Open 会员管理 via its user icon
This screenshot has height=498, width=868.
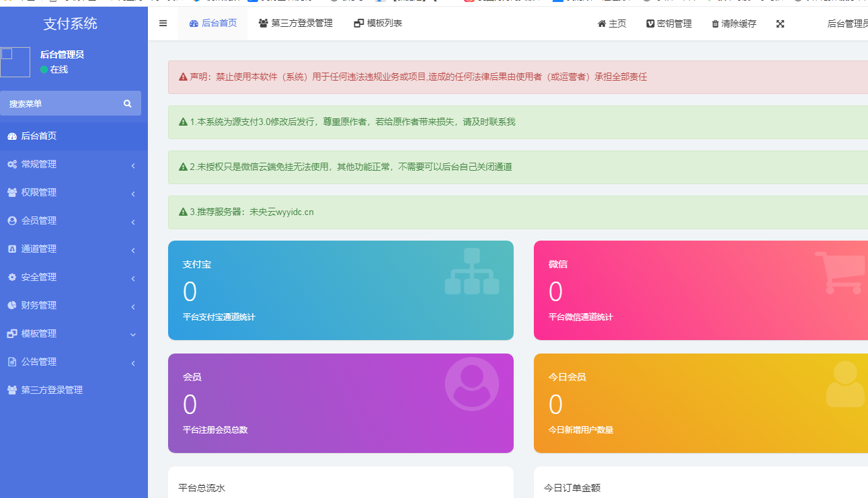[x=11, y=220]
